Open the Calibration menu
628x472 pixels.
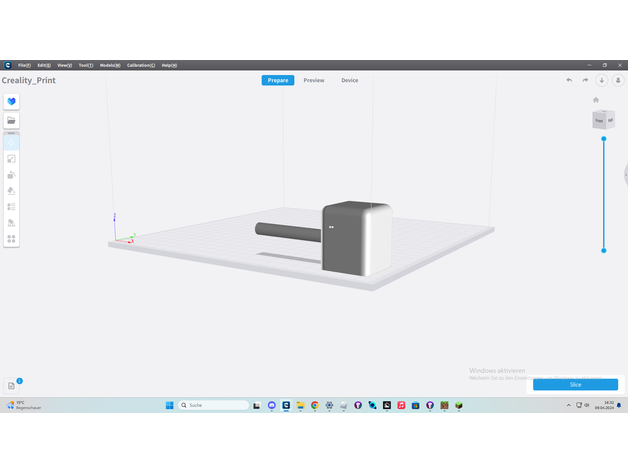coord(140,65)
